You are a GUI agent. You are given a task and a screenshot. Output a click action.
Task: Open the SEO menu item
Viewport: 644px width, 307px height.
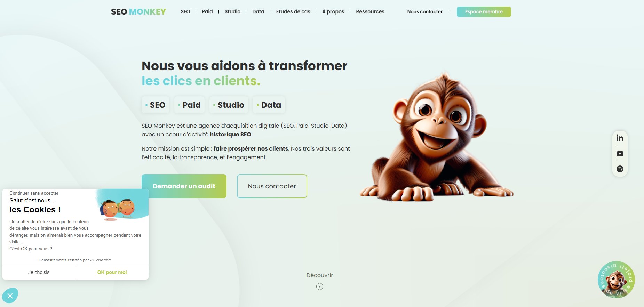tap(185, 11)
